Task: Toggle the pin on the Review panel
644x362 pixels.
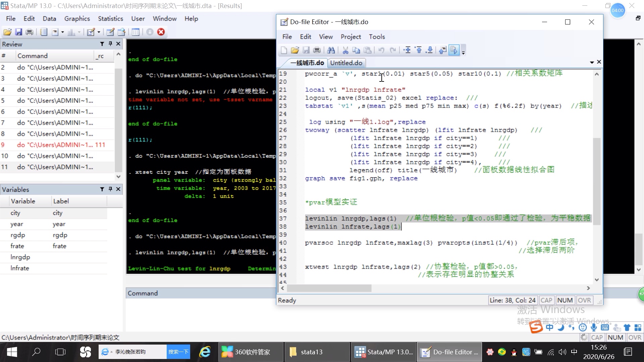Action: tap(110, 44)
